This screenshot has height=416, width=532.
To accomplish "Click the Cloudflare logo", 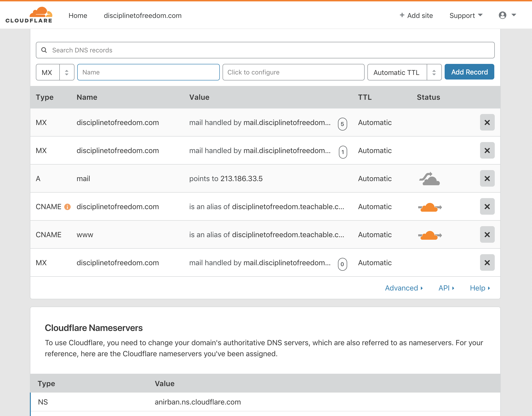I will tap(29, 15).
